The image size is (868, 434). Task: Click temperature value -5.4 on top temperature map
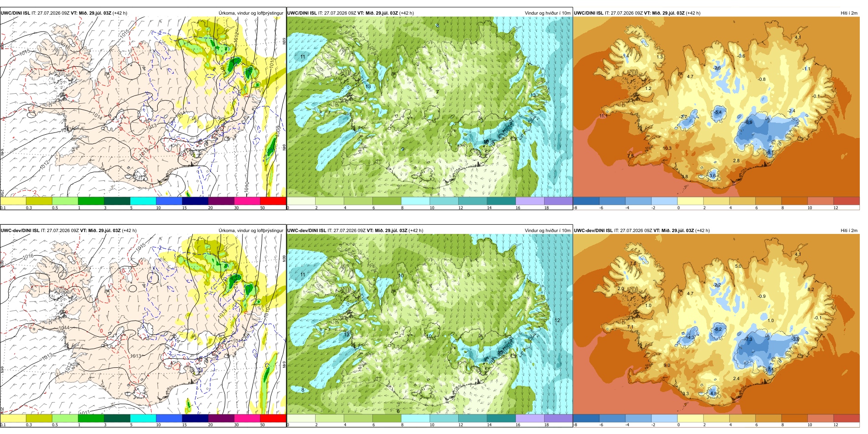click(718, 112)
